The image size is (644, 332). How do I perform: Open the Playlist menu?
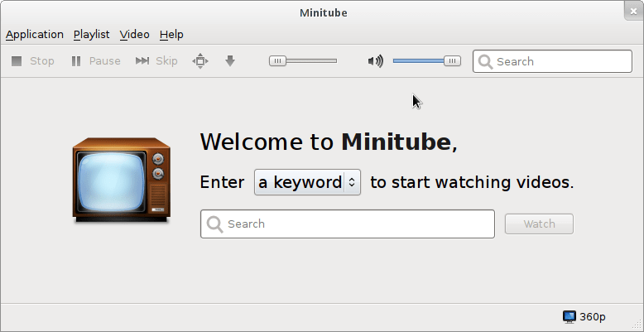(92, 35)
